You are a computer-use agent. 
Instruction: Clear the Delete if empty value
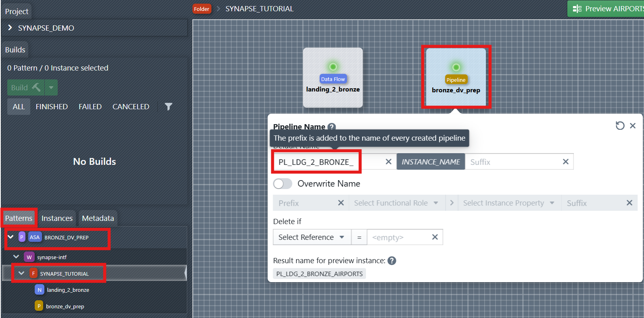435,237
